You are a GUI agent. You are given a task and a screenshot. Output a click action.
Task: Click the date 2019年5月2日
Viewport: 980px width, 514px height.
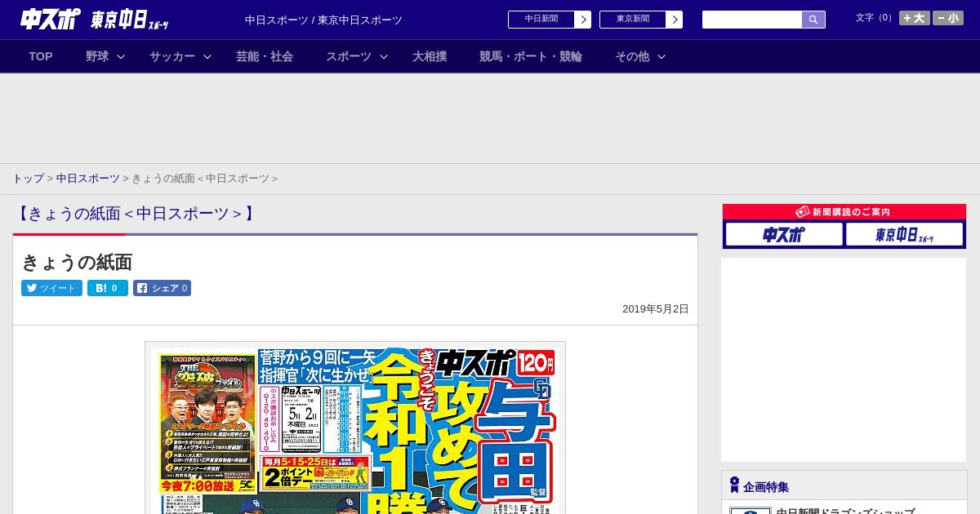click(x=656, y=309)
